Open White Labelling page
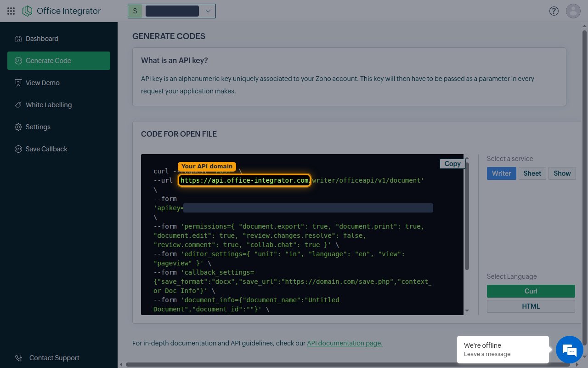 pos(59,105)
